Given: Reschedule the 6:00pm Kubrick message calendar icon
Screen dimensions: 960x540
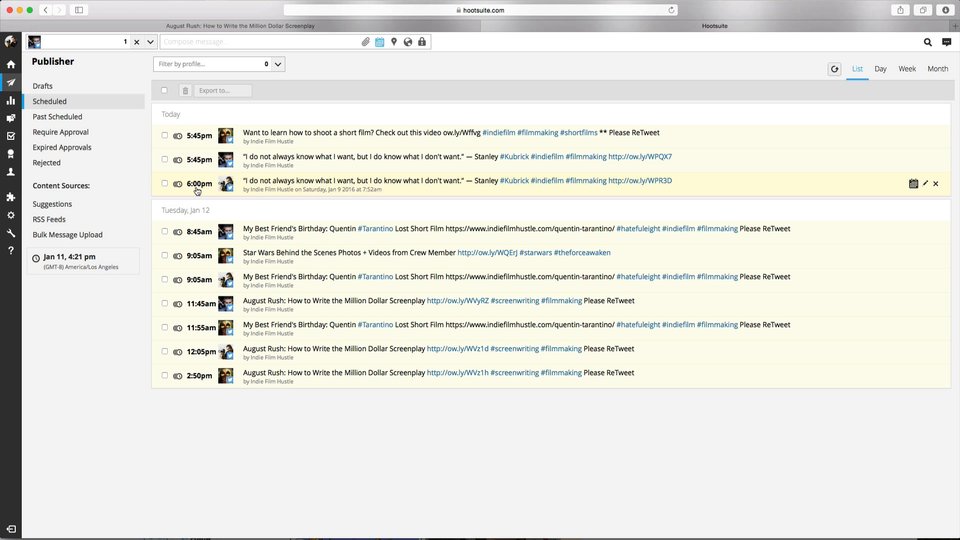Looking at the screenshot, I should pos(913,184).
